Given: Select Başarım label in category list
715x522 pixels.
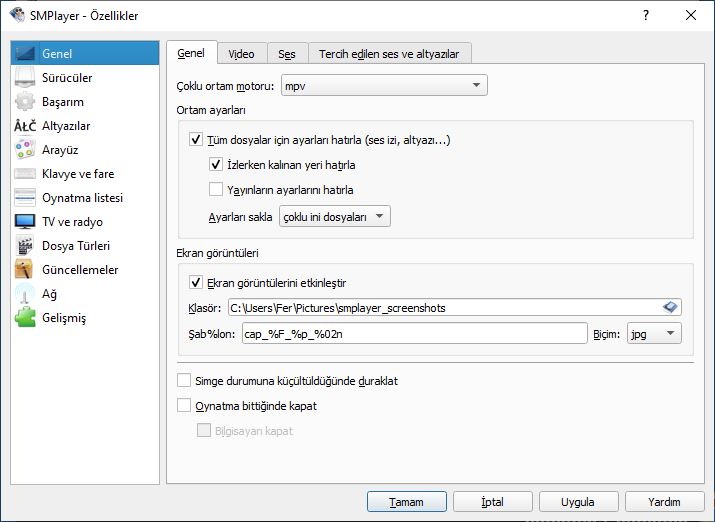Looking at the screenshot, I should (63, 102).
